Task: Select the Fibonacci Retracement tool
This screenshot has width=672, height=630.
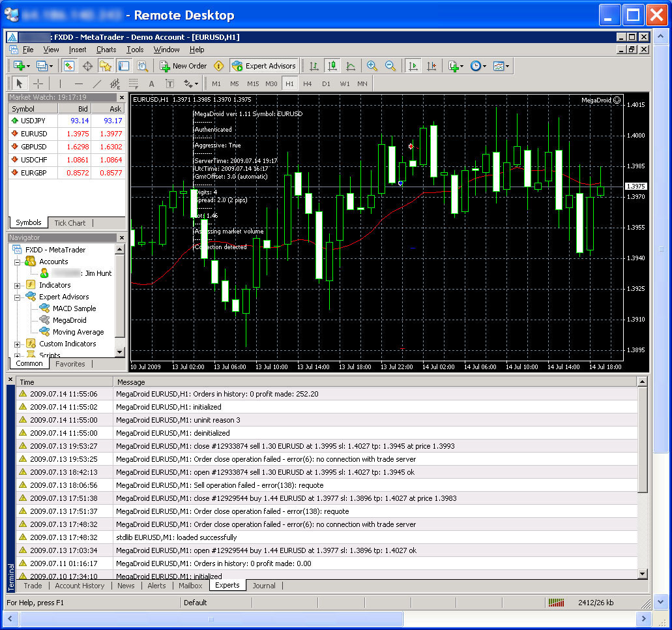Action: click(x=133, y=83)
